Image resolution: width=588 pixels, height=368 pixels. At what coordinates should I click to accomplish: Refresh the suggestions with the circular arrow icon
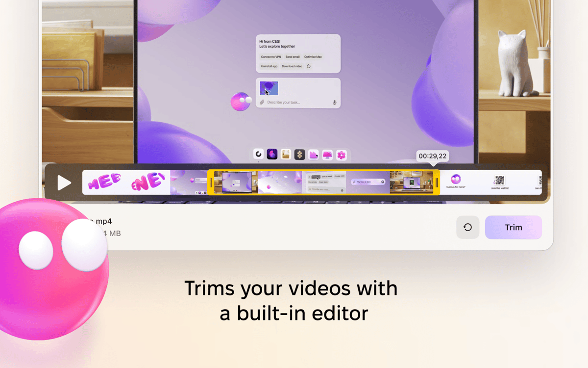pos(309,66)
